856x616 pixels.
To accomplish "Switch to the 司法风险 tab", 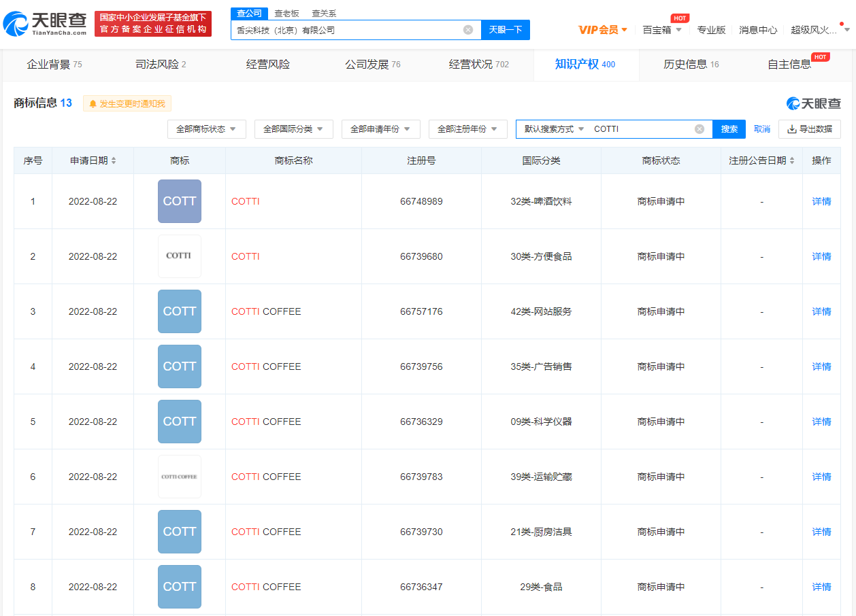I will tap(161, 65).
